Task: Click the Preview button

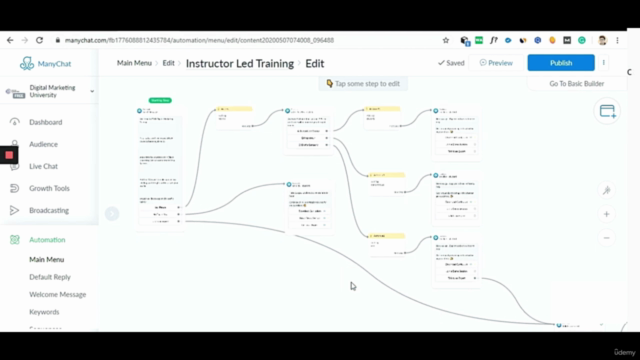Action: pos(496,63)
